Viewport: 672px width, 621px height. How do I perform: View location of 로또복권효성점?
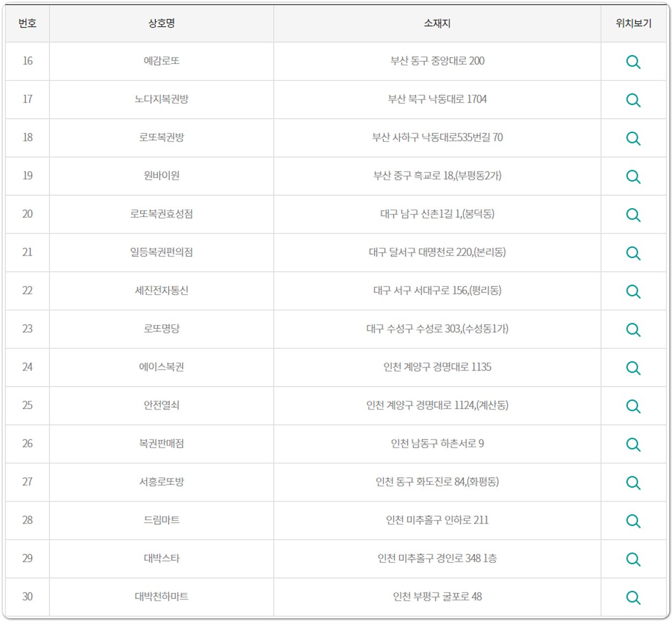(633, 215)
